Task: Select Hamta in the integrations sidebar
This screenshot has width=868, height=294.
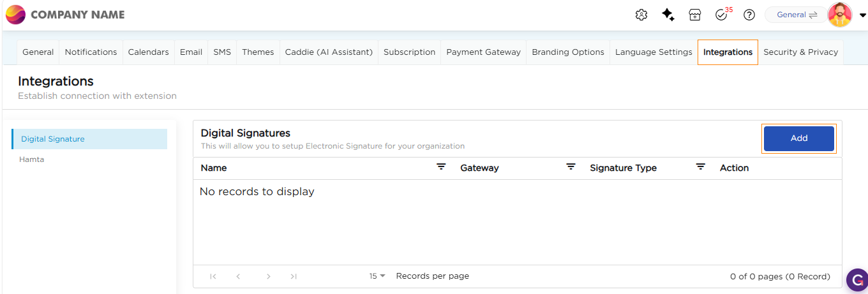Action: point(32,159)
